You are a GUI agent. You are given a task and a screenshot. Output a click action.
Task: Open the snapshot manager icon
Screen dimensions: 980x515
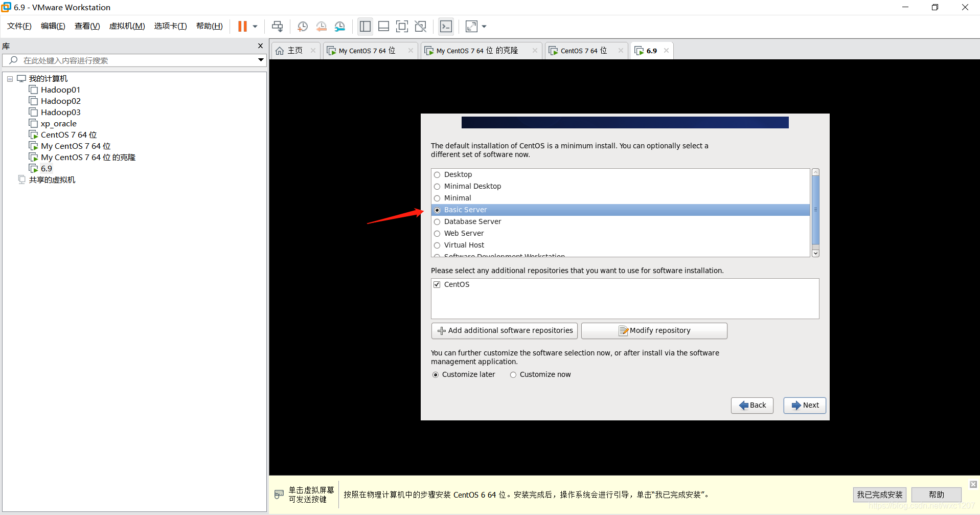coord(340,27)
